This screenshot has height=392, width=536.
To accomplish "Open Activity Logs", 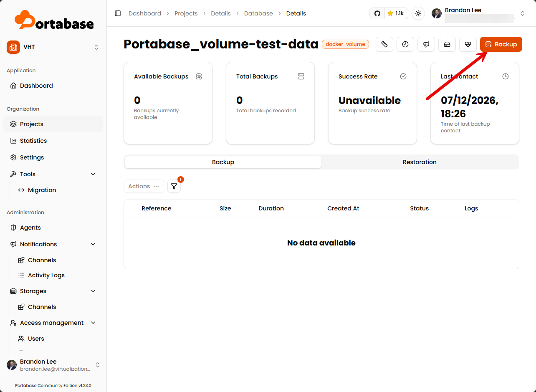I will click(x=46, y=275).
